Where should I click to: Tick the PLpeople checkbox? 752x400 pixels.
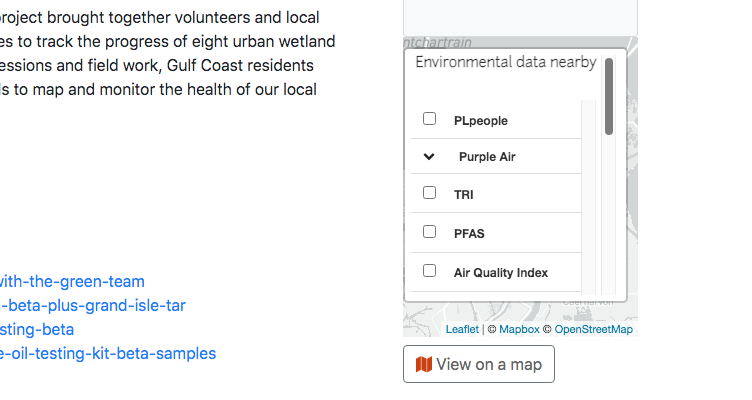(430, 119)
